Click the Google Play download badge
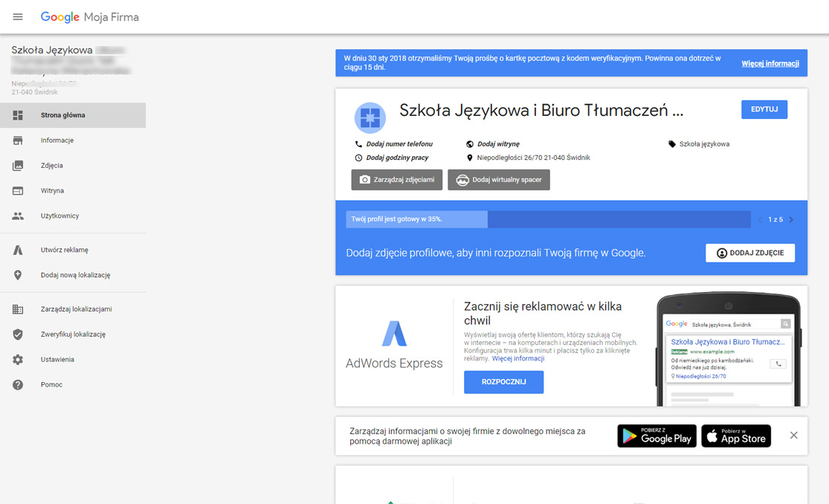Image resolution: width=829 pixels, height=504 pixels. [657, 436]
